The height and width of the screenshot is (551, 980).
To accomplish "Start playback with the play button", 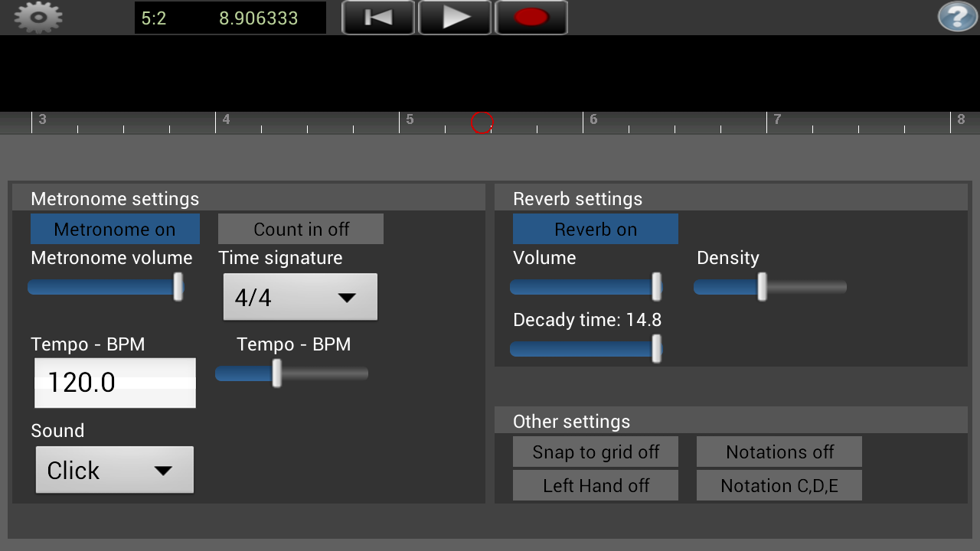I will (455, 18).
